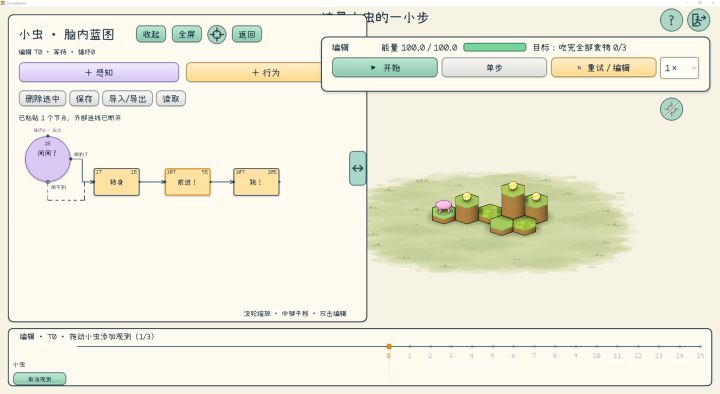Click 删除选中 to delete selection
The height and width of the screenshot is (394, 720).
coord(42,99)
